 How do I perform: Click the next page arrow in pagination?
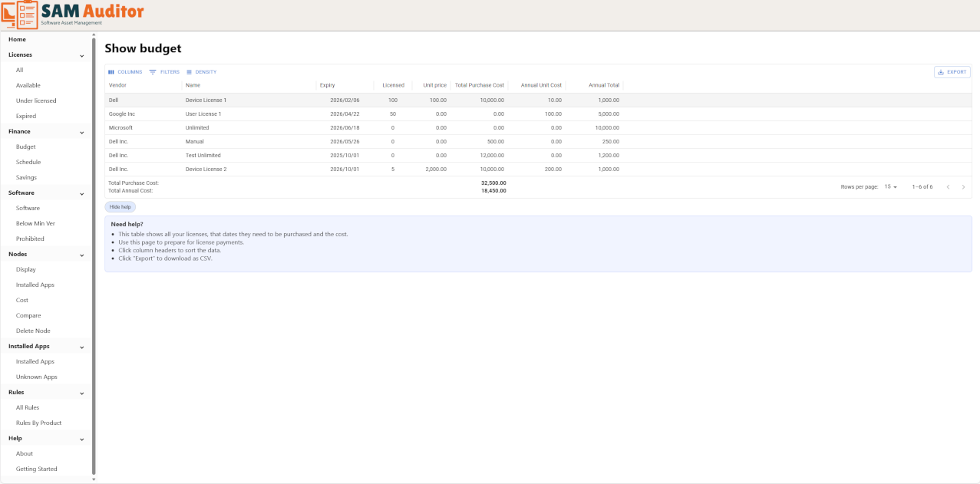(x=963, y=186)
